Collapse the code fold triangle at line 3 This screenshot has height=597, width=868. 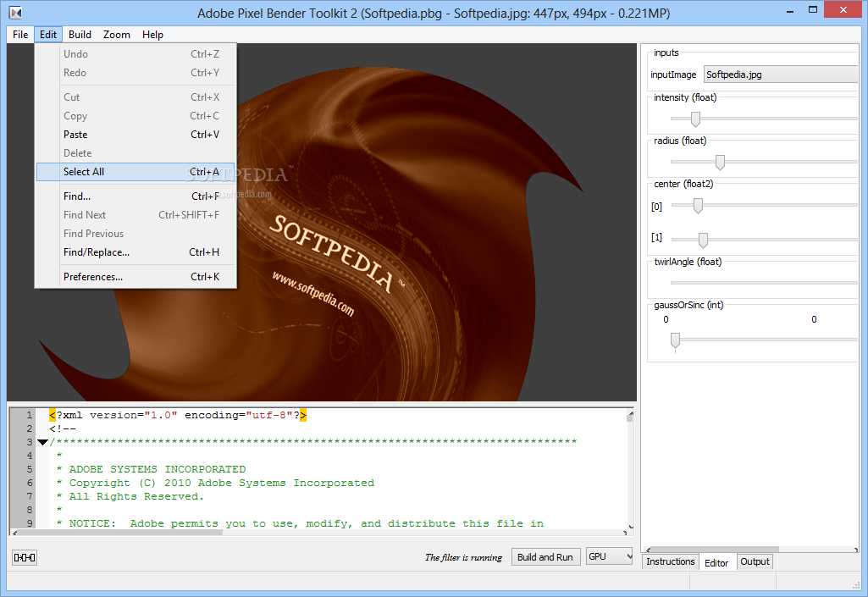[42, 442]
